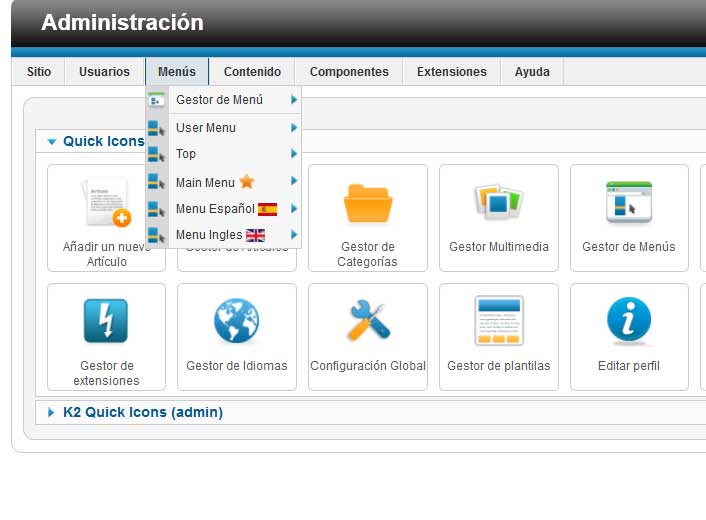Viewport: 706px width, 520px height.
Task: Open the Gestor de plantillas icon
Action: tap(498, 321)
